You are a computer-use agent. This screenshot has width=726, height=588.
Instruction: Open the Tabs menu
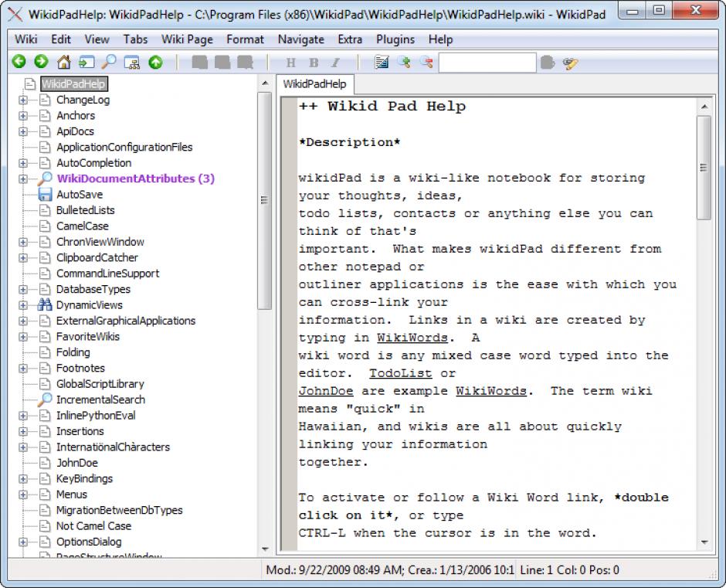click(135, 39)
